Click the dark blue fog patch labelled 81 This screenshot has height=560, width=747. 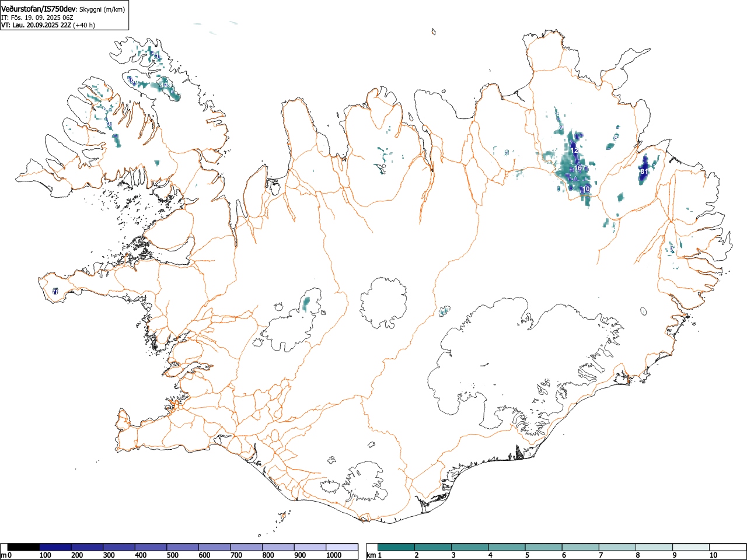pos(644,169)
